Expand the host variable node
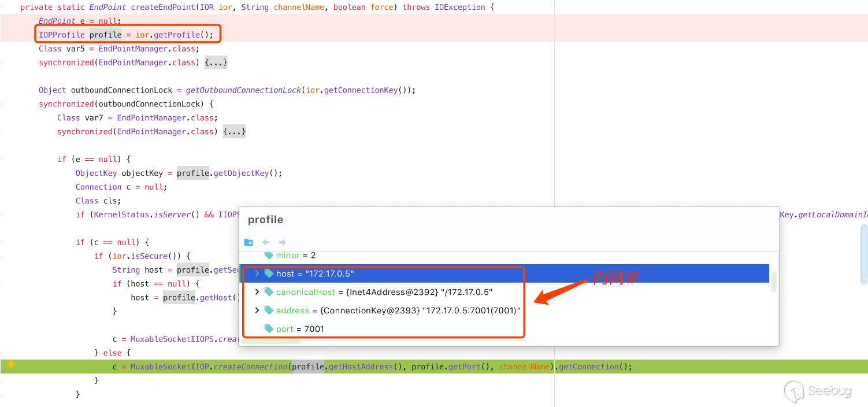868x407 pixels. point(257,273)
